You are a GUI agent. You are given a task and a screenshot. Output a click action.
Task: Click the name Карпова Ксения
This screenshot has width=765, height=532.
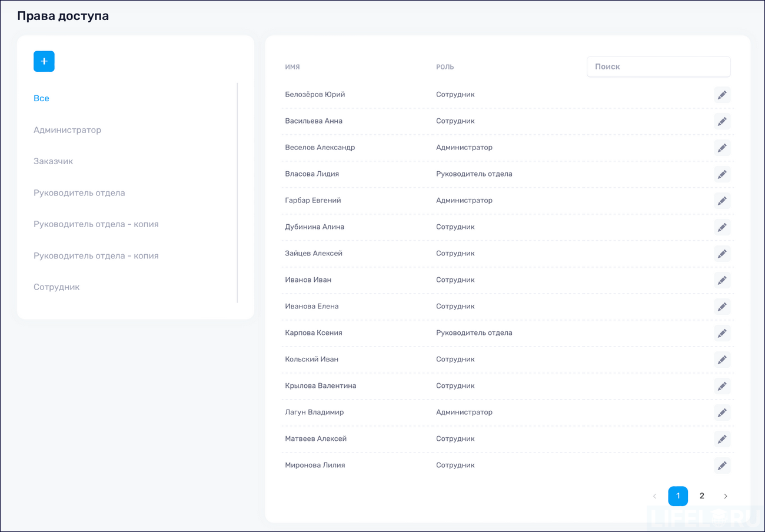point(314,332)
